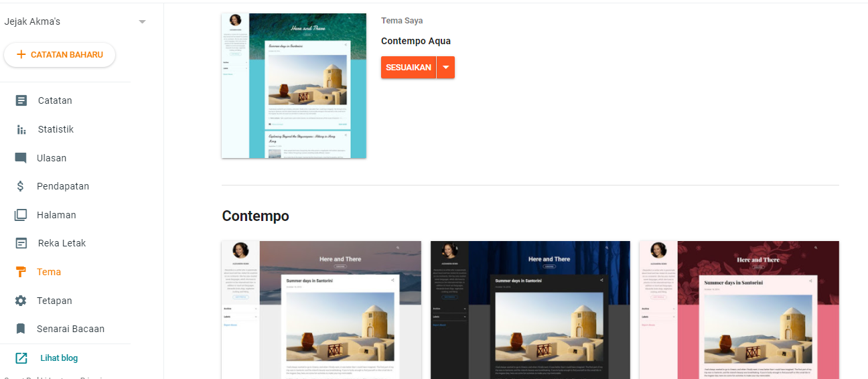This screenshot has height=379, width=868.
Task: Click the CATATAN BAHARU button
Action: click(60, 55)
